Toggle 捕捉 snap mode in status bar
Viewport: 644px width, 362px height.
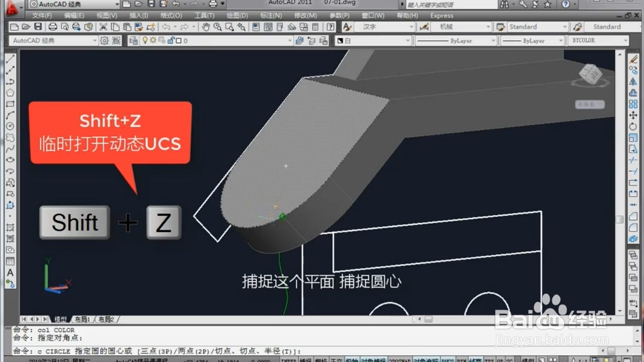305,359
